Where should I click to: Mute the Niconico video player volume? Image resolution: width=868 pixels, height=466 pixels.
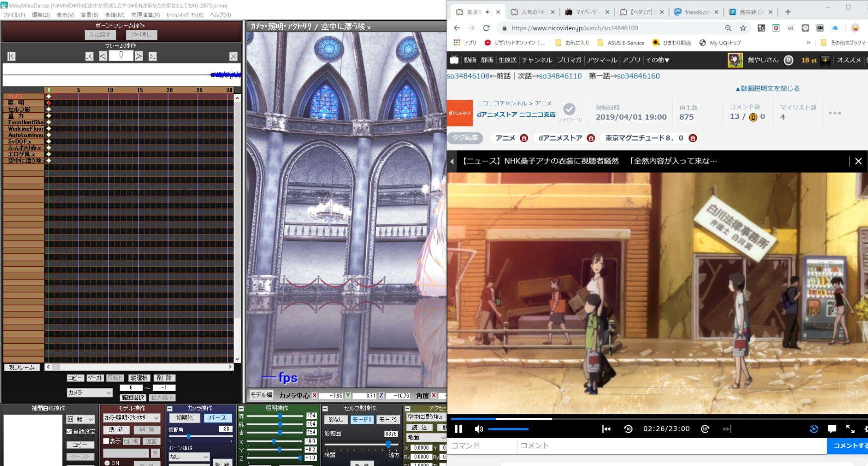(x=479, y=429)
